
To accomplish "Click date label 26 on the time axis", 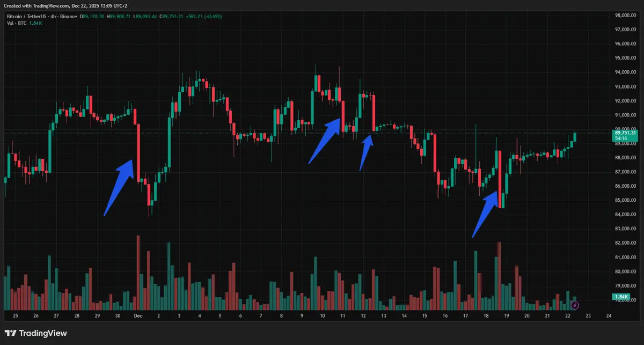I will [35, 316].
